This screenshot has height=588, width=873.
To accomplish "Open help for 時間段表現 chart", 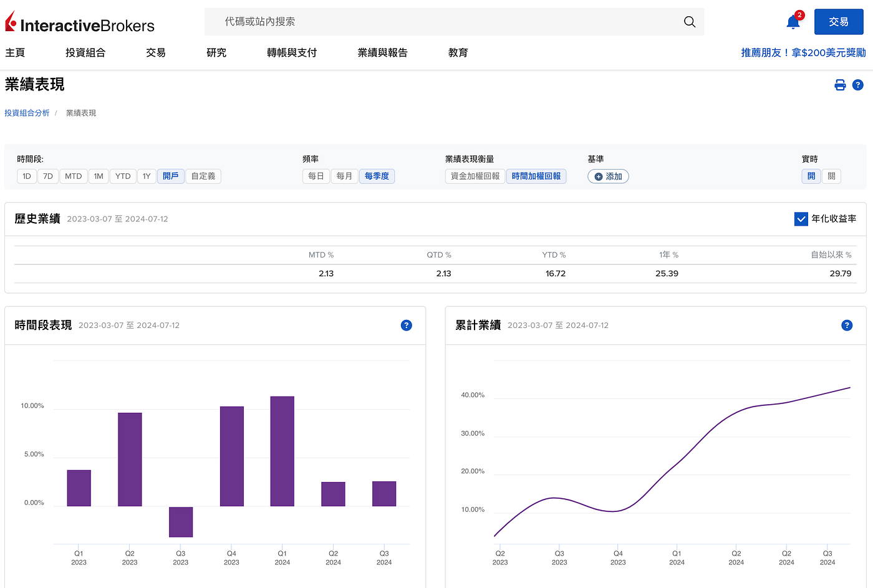I will [406, 325].
